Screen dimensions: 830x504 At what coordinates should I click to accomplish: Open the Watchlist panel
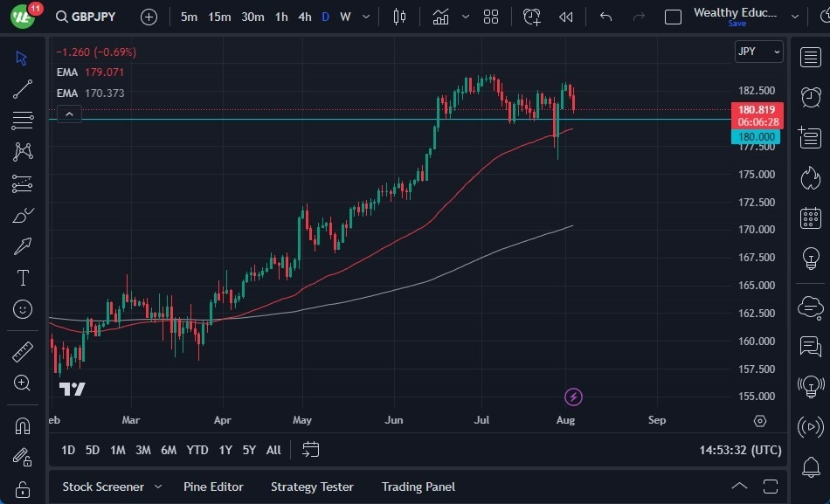pyautogui.click(x=812, y=56)
